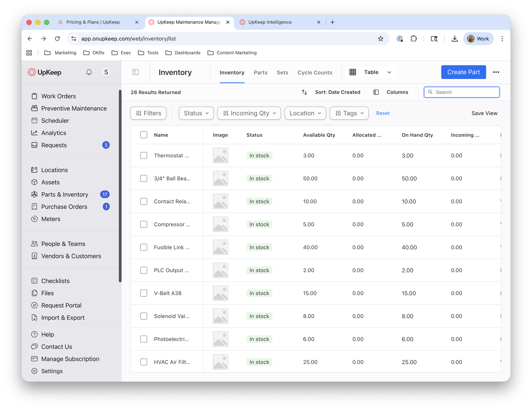Select the Thermostat row checkbox

point(144,155)
